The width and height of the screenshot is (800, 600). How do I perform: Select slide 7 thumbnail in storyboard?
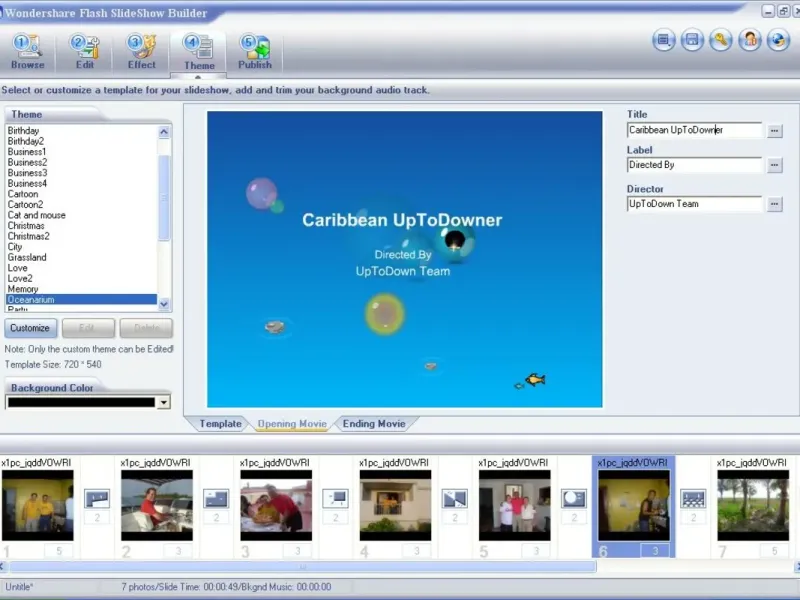(x=753, y=506)
